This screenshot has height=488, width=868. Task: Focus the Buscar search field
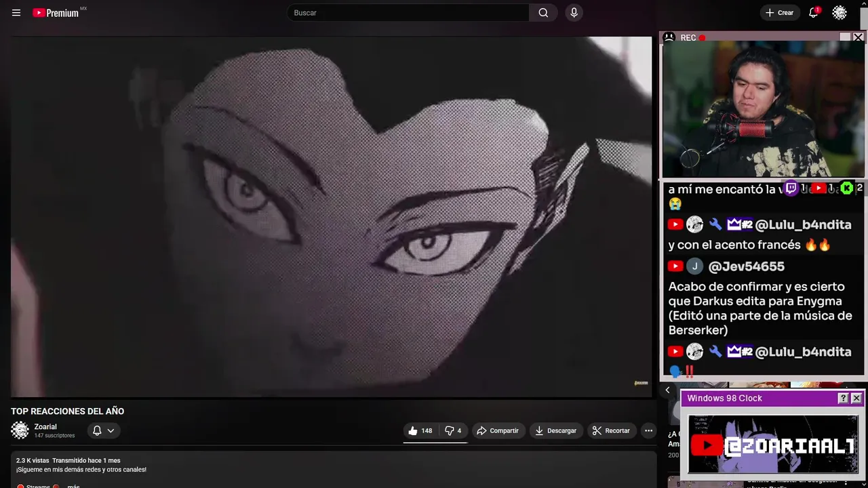408,13
